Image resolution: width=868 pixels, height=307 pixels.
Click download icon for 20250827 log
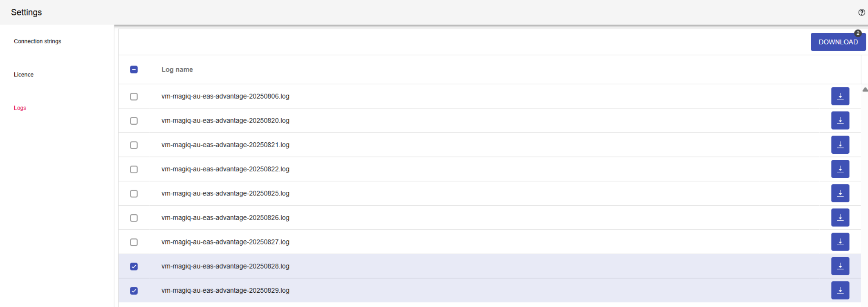[840, 242]
